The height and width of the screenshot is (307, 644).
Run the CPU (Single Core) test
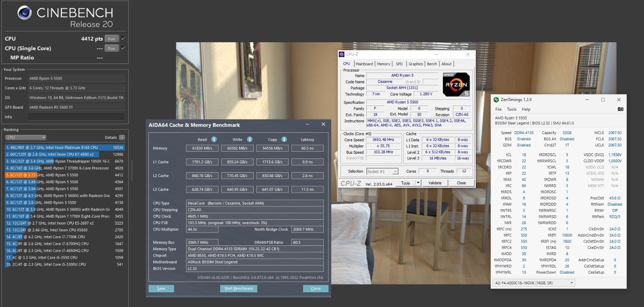click(111, 48)
